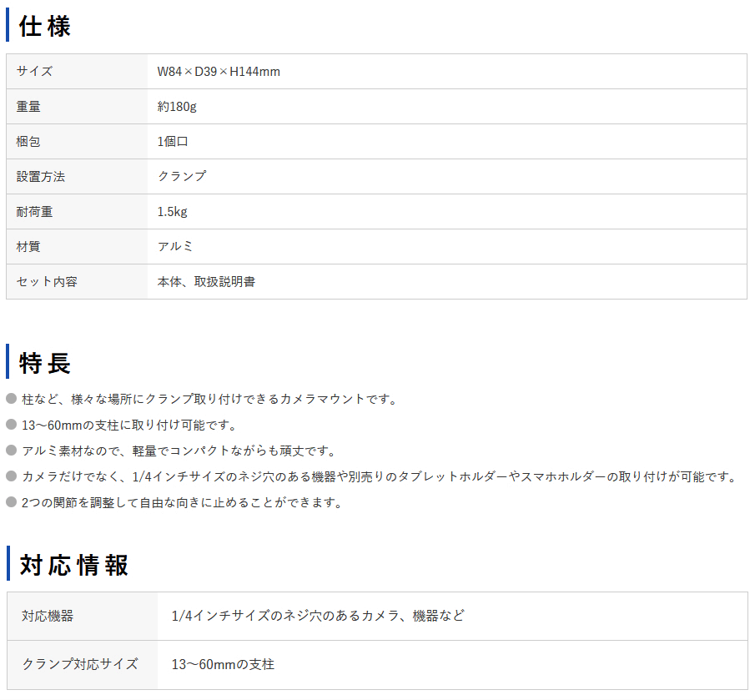Select the 重量 row label
Screen dimensions: 755x700
(28, 107)
